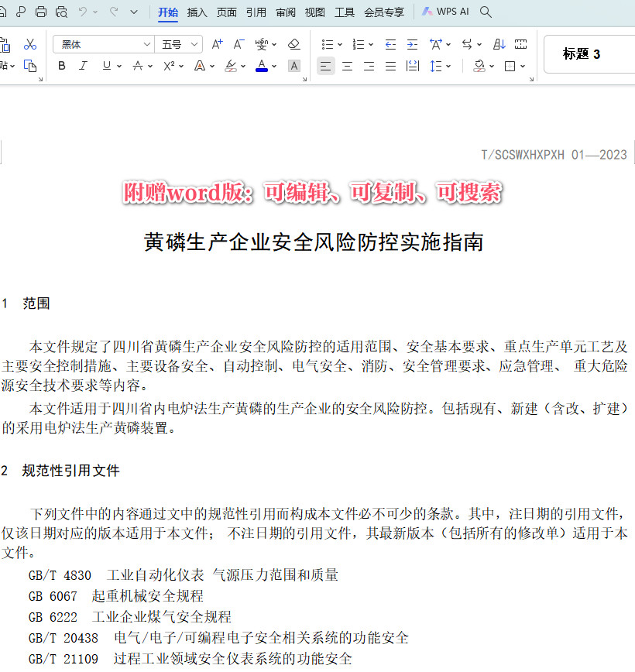
Task: Apply superscript formatting
Action: (x=169, y=67)
